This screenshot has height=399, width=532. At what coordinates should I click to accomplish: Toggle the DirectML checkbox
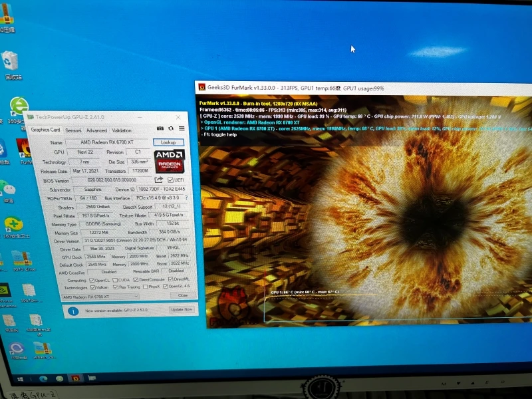pos(171,279)
